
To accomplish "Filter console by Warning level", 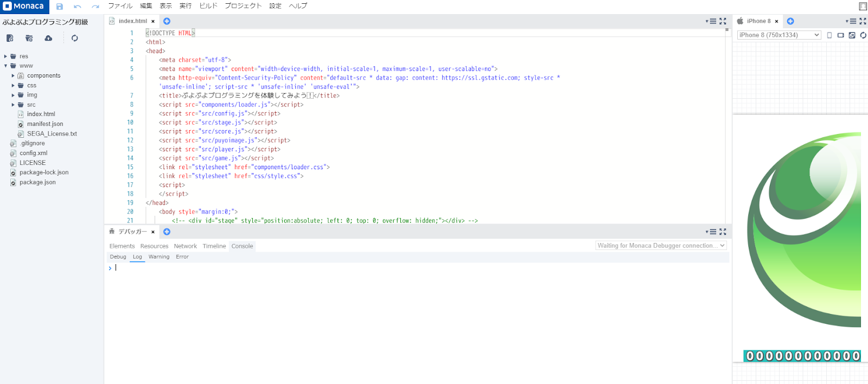I will coord(159,257).
